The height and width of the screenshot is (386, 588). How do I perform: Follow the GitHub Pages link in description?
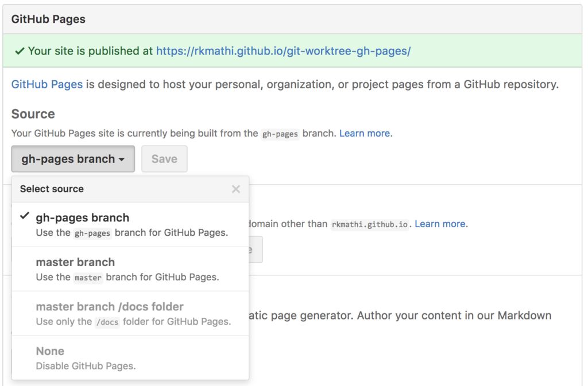pyautogui.click(x=47, y=84)
